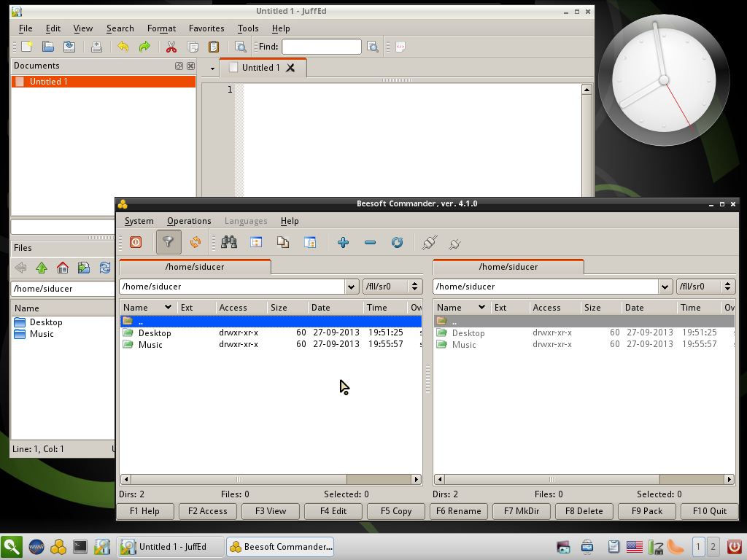
Task: Click the Cut scissors icon in JuffEd
Action: click(171, 46)
